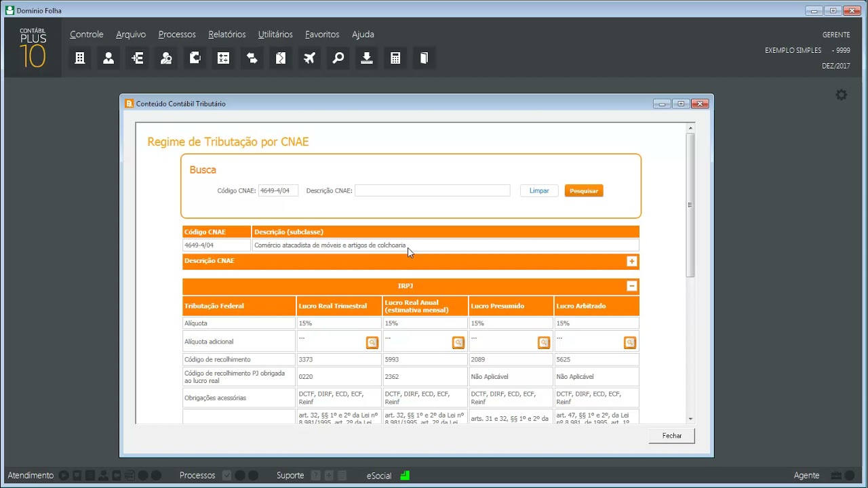The image size is (868, 488).
Task: Open the calculation symbols toolbar icon
Action: coord(224,58)
